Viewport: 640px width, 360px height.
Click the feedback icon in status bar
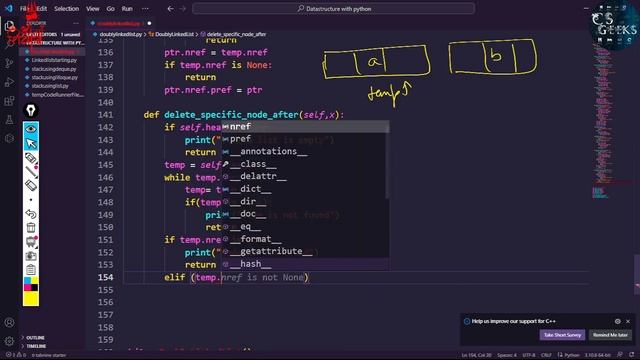coord(620,355)
